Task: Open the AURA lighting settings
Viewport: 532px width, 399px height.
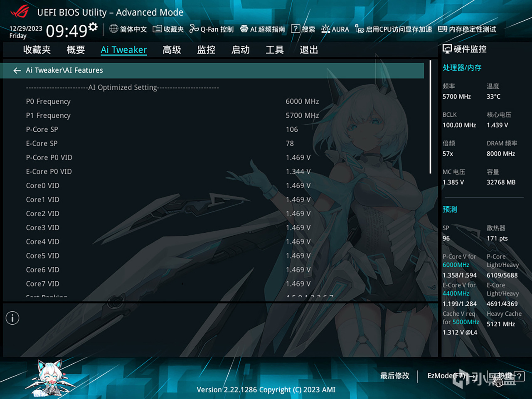Action: (335, 29)
